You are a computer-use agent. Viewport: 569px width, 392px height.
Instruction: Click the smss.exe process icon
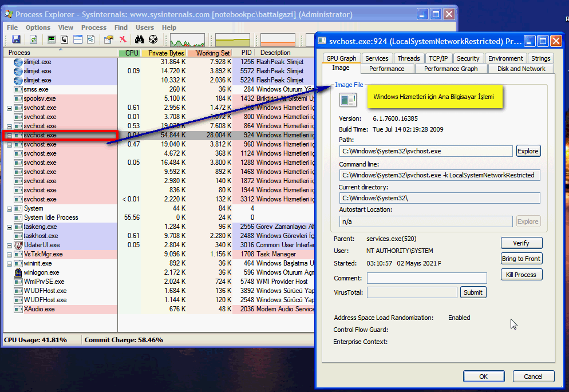point(18,90)
